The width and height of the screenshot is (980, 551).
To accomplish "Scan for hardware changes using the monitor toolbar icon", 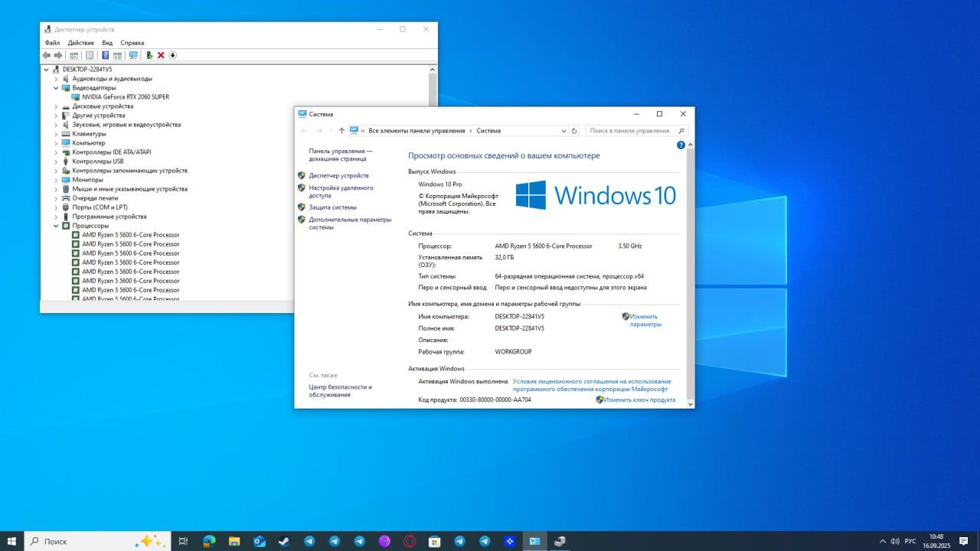I will 133,55.
